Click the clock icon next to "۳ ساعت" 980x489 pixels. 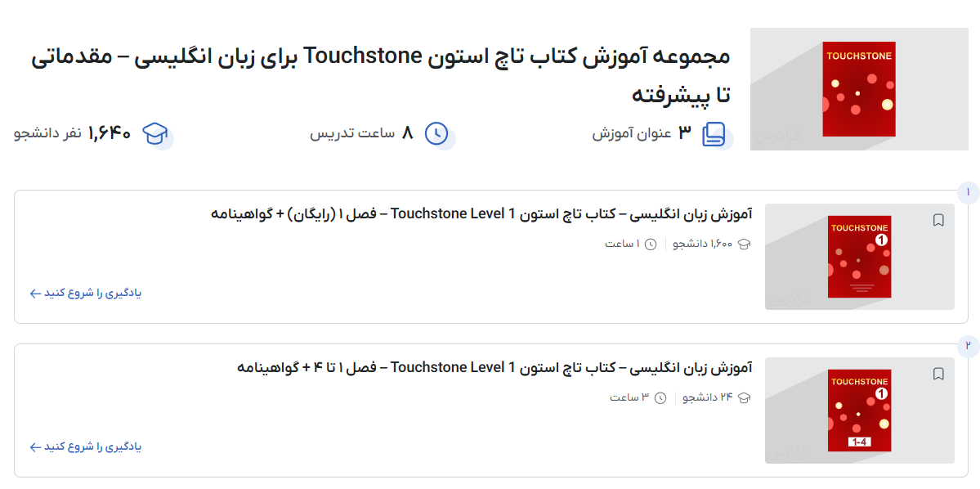(x=659, y=398)
